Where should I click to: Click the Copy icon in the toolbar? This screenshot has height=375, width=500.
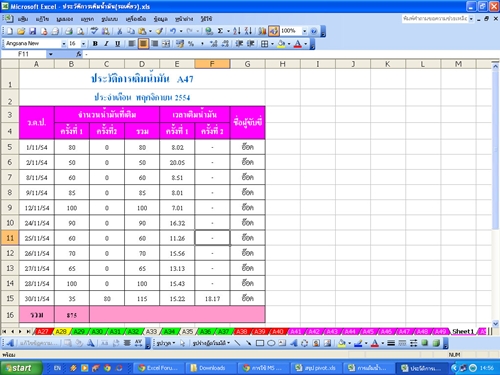coord(131,31)
